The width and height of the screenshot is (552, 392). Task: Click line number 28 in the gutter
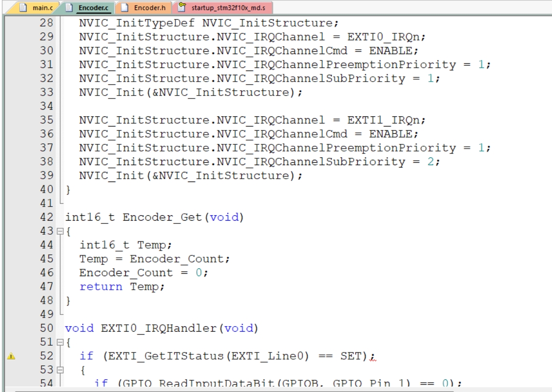pyautogui.click(x=46, y=23)
